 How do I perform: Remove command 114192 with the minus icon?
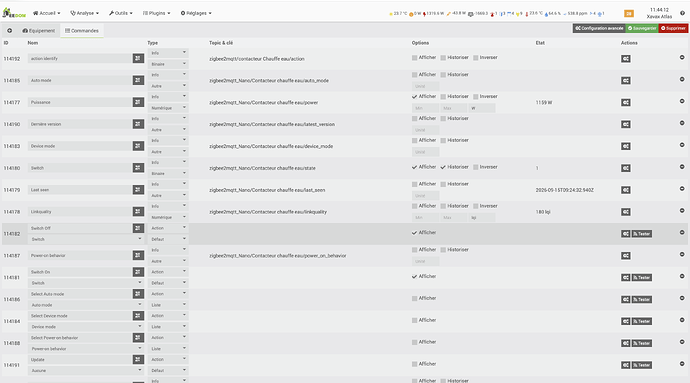coord(682,57)
